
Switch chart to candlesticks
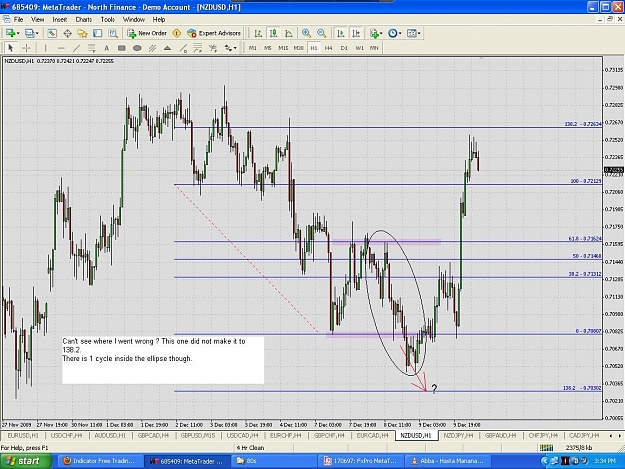273,33
